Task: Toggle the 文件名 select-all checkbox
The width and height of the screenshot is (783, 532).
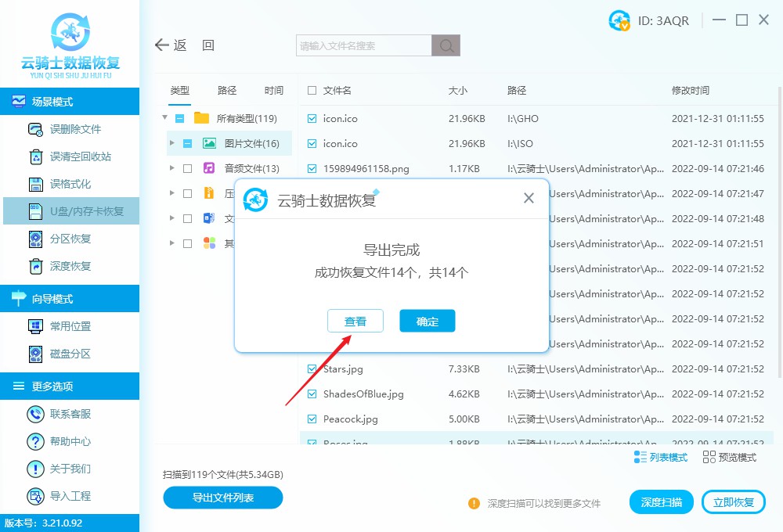Action: pos(311,90)
